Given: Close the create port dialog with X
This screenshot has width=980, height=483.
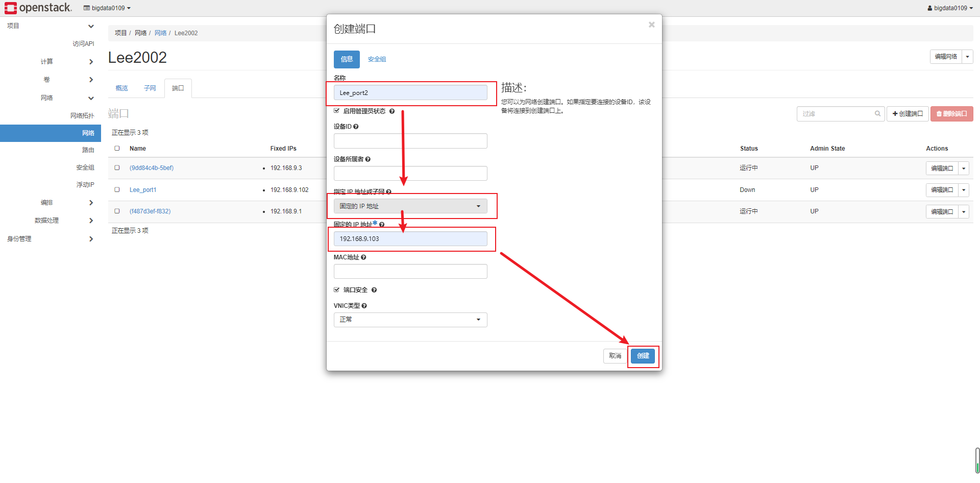Looking at the screenshot, I should [651, 25].
